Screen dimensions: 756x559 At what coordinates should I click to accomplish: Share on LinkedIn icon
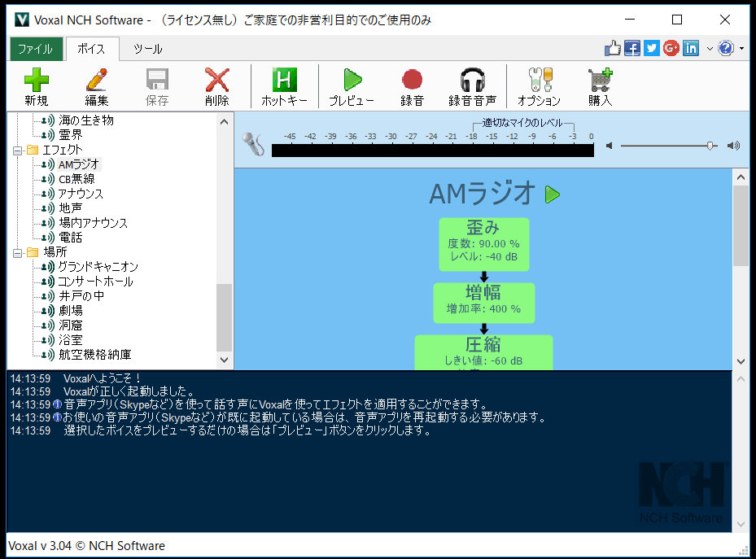[690, 48]
